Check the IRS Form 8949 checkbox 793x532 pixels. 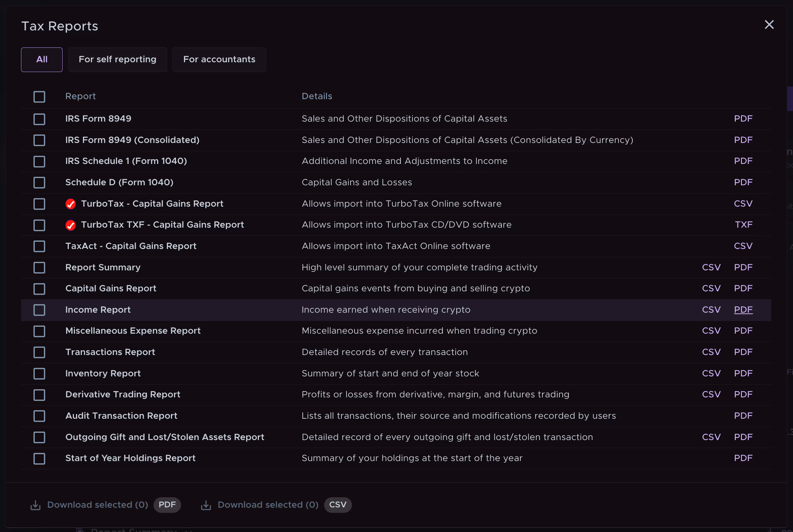[x=39, y=119]
